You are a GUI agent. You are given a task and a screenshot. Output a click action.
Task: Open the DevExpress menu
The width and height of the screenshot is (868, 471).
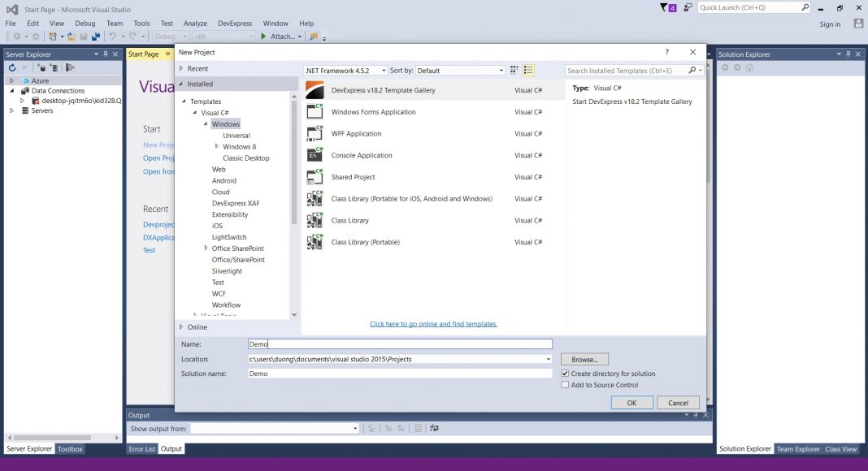point(235,23)
